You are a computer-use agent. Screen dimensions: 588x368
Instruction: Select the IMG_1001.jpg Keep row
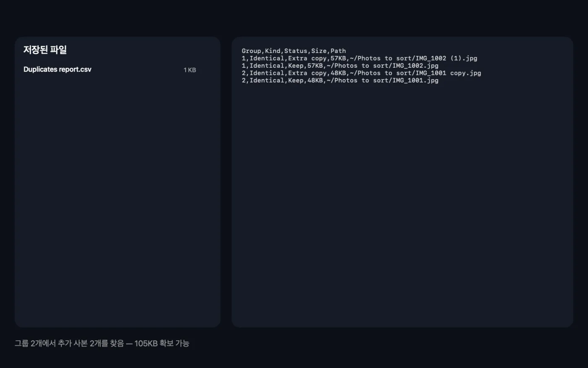[340, 80]
